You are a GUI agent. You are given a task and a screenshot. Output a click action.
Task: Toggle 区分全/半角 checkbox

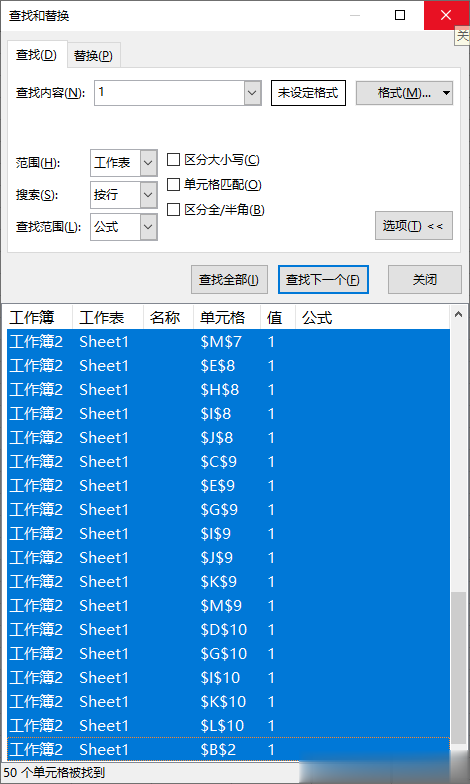(173, 210)
